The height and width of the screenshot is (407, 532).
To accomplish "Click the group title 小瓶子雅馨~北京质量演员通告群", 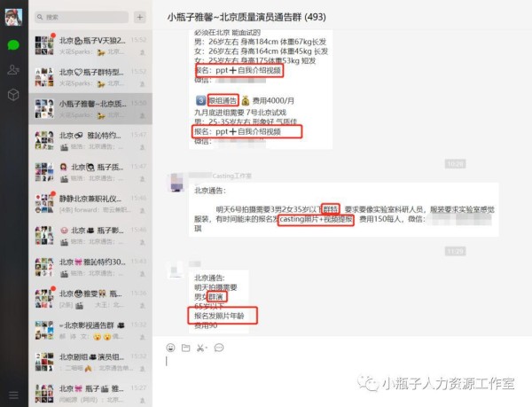I will (246, 17).
